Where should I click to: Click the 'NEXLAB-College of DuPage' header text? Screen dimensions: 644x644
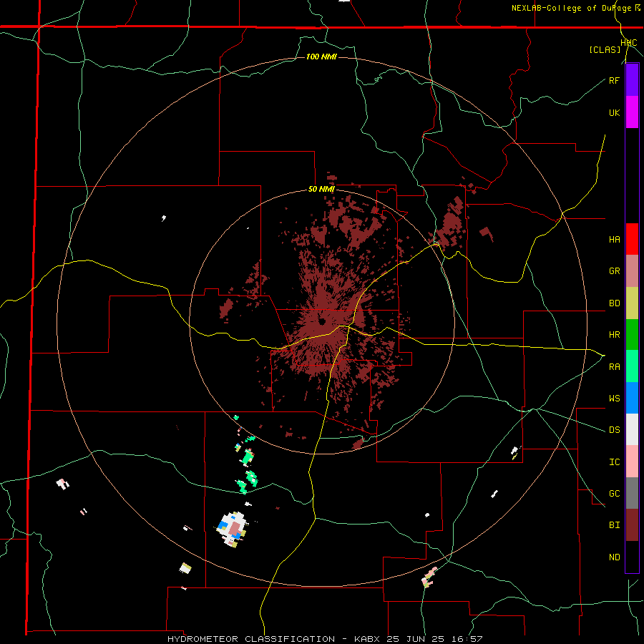pos(571,8)
